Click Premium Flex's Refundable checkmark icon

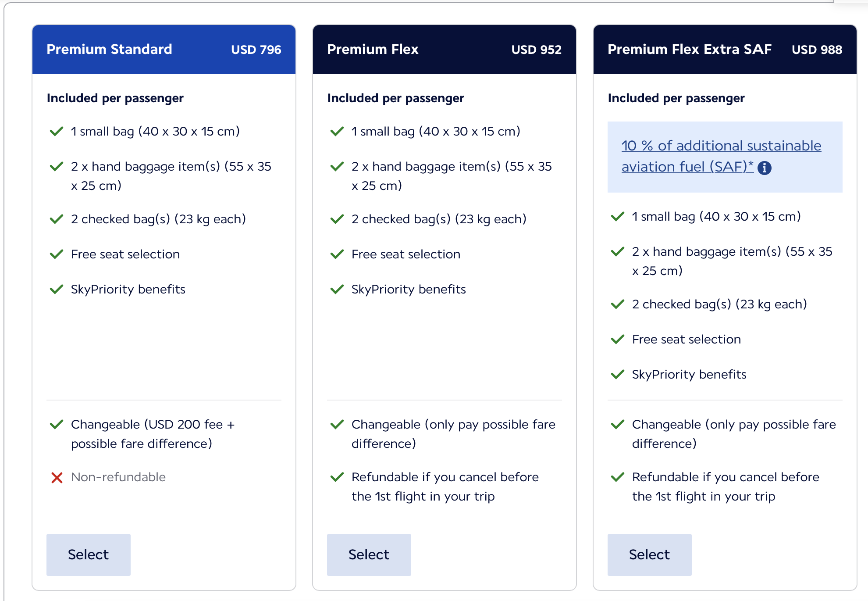coord(337,477)
